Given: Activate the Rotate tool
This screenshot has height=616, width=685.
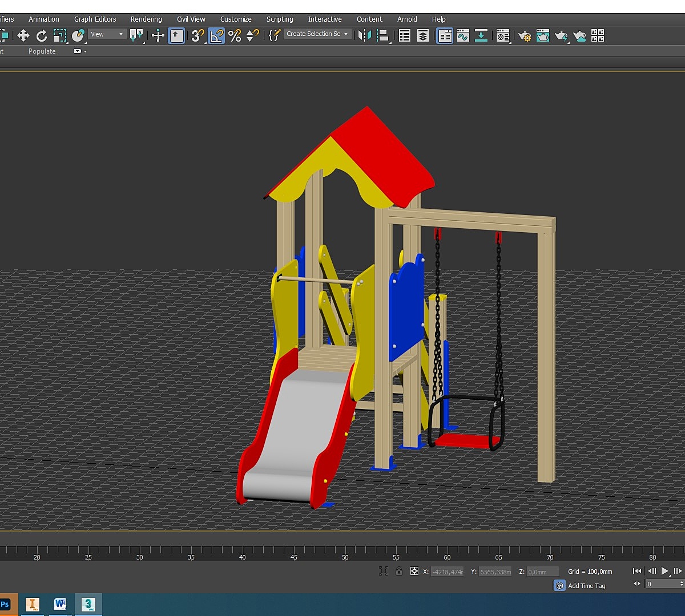Looking at the screenshot, I should click(x=42, y=36).
